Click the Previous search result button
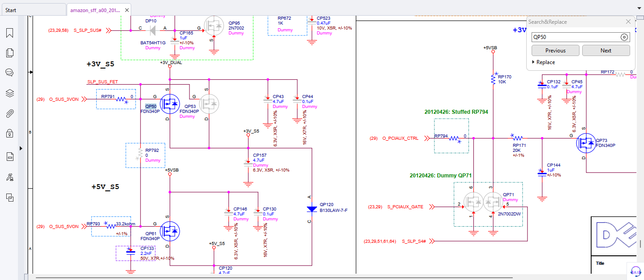This screenshot has width=644, height=280. [x=555, y=51]
